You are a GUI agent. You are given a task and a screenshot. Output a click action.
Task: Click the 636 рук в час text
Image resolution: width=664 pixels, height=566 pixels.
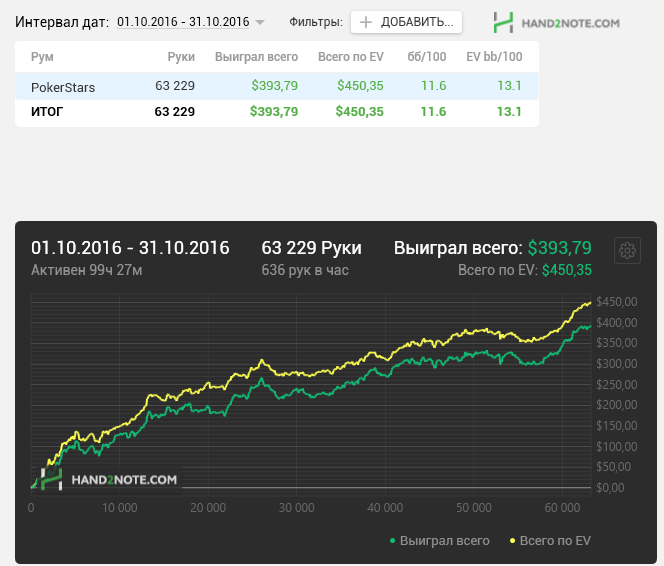click(x=305, y=270)
